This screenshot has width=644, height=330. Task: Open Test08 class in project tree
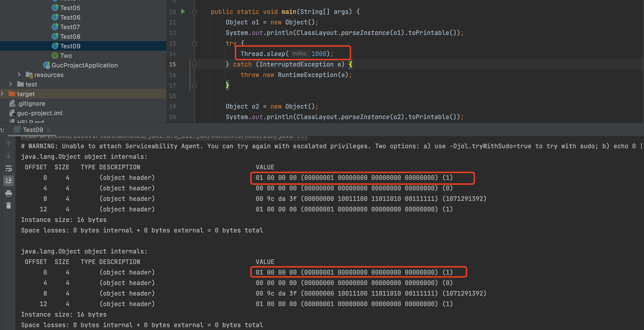[x=70, y=37]
